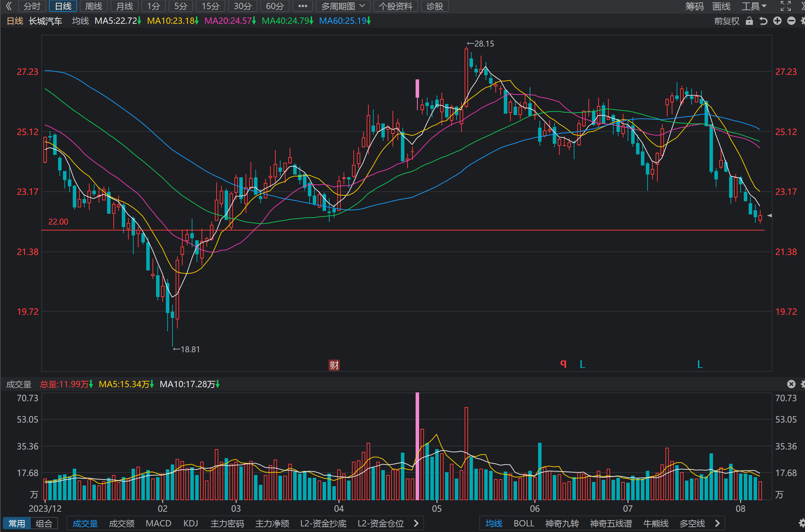Viewport: 805px width, 532px height.
Task: Click the current price arrow marker
Action: tap(769, 215)
